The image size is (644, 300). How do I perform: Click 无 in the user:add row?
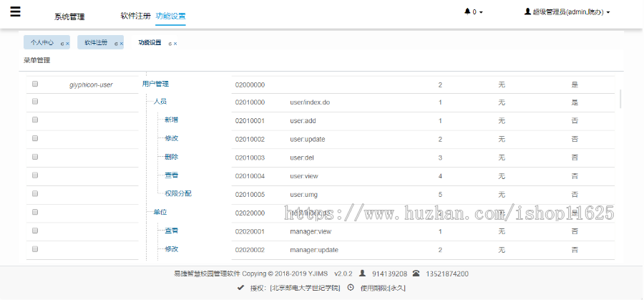[501, 121]
